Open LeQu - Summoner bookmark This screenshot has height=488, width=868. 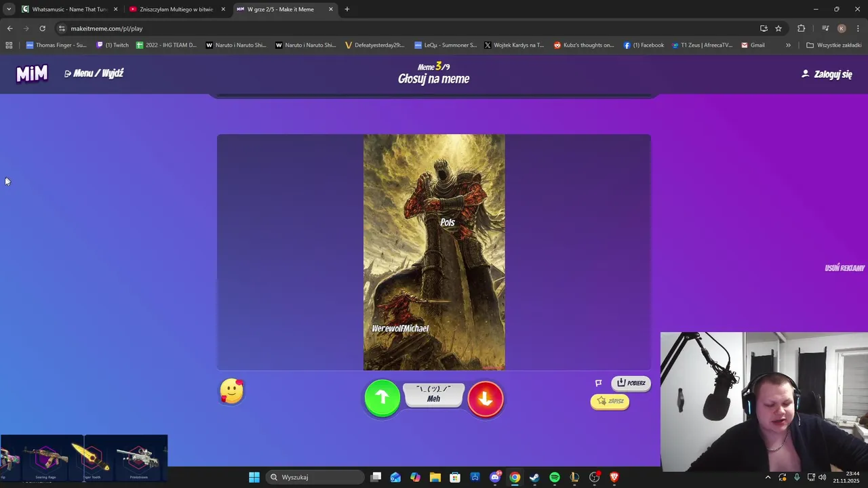pos(446,45)
